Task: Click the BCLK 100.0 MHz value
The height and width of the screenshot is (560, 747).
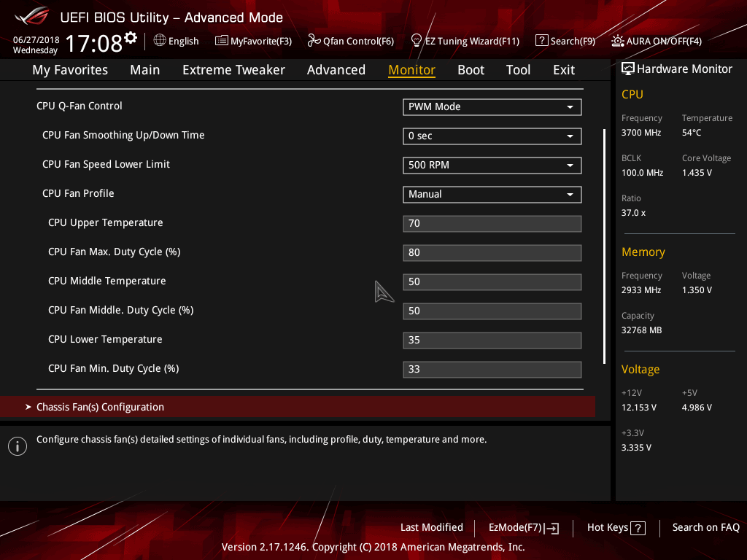Action: [x=642, y=173]
